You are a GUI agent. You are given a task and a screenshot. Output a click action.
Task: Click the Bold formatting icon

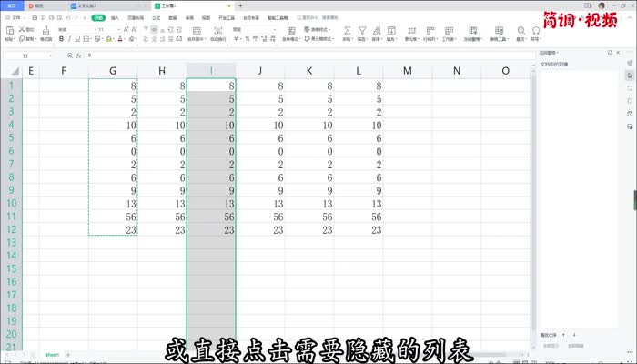tap(60, 40)
